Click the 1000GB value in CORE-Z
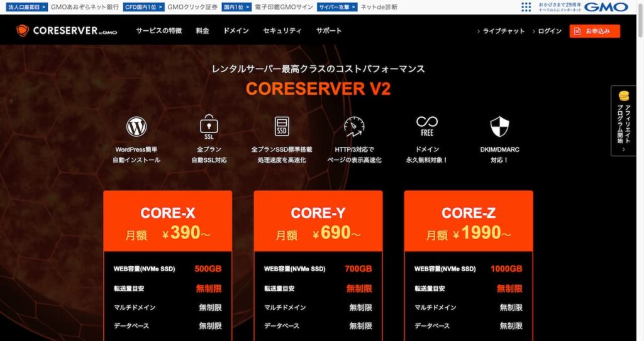Screen dimensions: 644x341 [506, 269]
